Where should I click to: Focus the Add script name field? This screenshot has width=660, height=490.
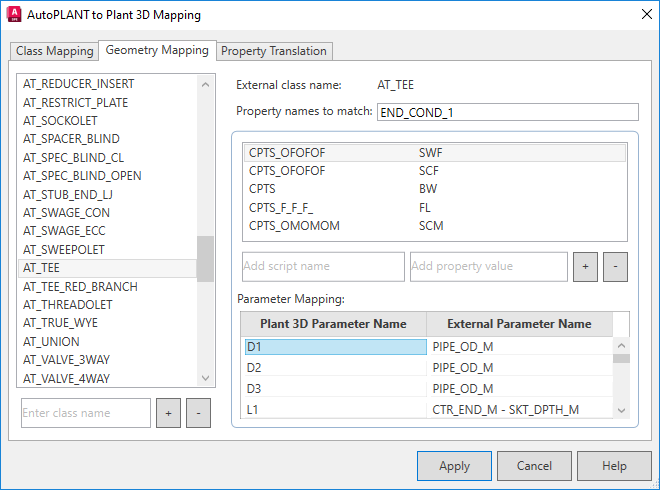tap(323, 267)
